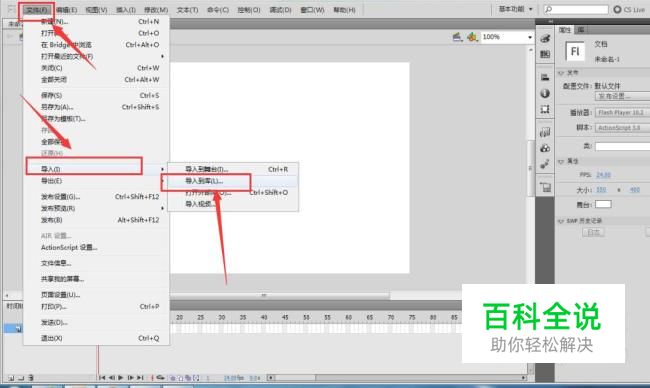This screenshot has width=650, height=388.
Task: Open the Code Snippets panel icon
Action: click(x=545, y=132)
